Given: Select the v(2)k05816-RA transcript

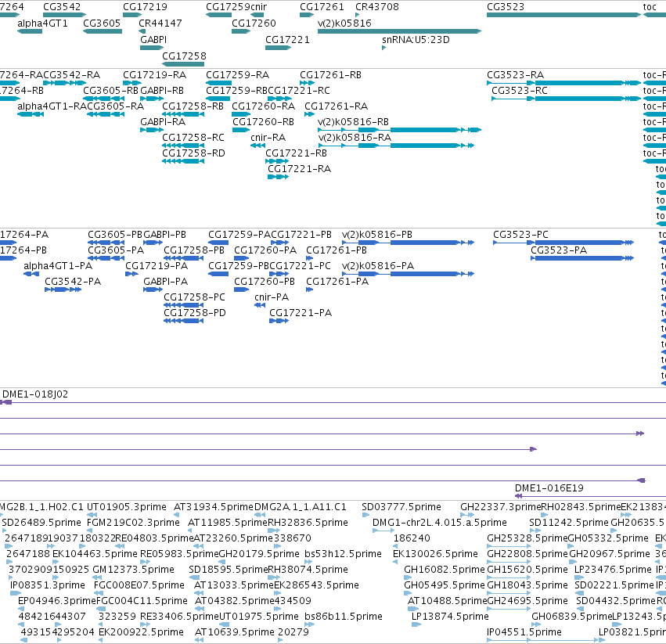Looking at the screenshot, I should (x=396, y=146).
